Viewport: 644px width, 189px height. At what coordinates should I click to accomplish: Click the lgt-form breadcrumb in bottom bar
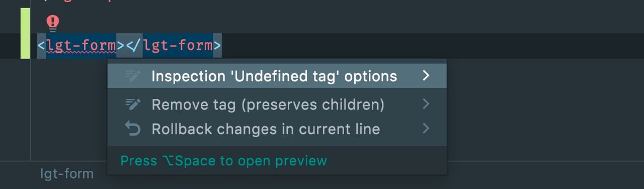67,174
